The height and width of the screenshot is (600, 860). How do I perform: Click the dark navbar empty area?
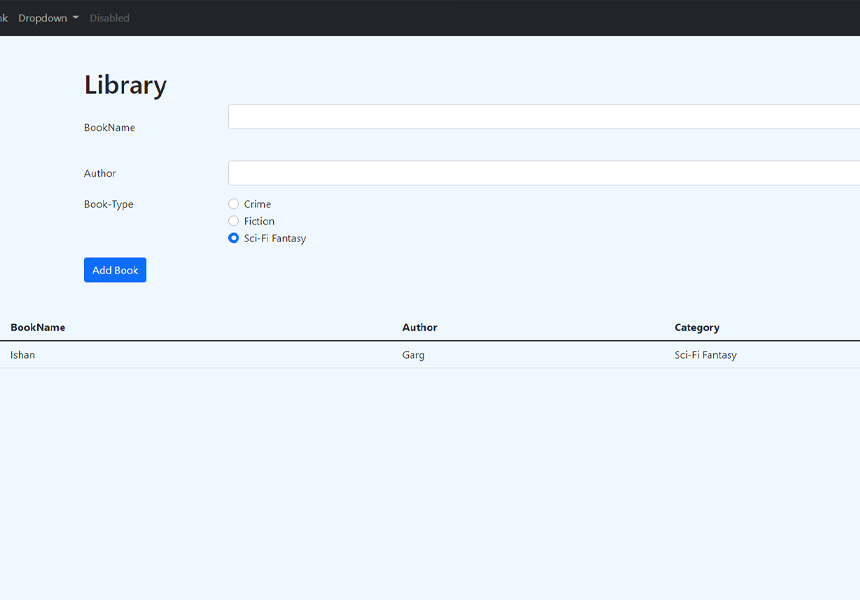[x=500, y=18]
